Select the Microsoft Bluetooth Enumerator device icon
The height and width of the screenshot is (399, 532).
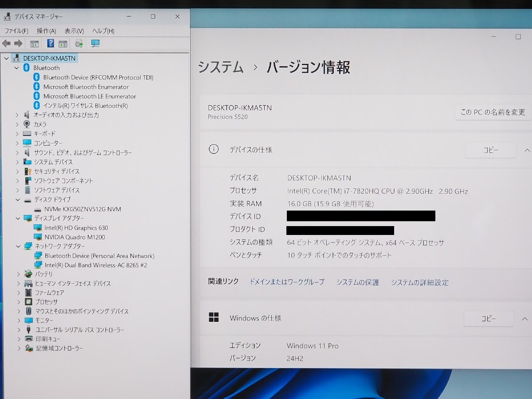click(x=37, y=86)
